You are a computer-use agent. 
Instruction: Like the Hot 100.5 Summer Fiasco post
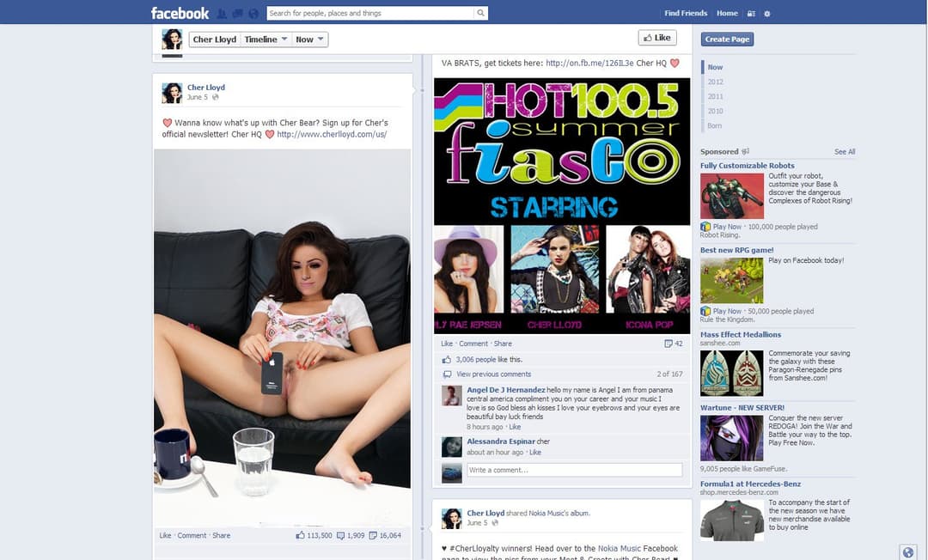(446, 343)
